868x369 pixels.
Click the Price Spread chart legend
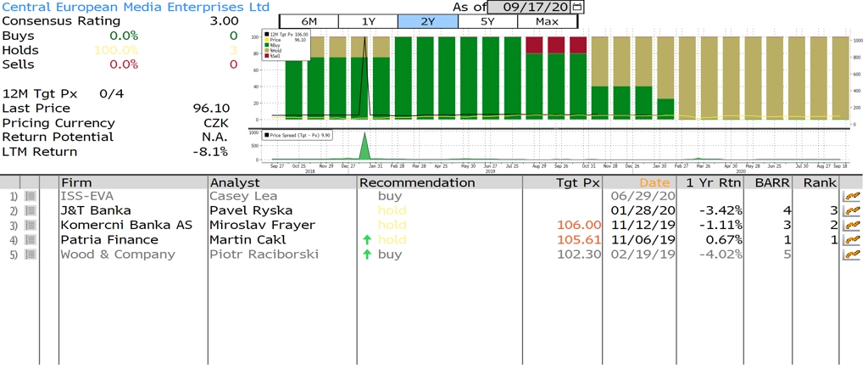point(298,135)
